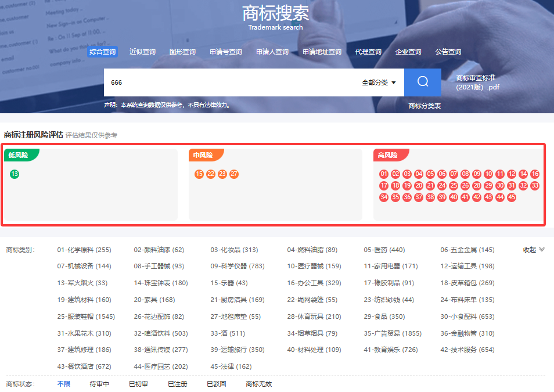Open the 商标分类表 link
Viewport: 554px width, 392px height.
pos(425,106)
